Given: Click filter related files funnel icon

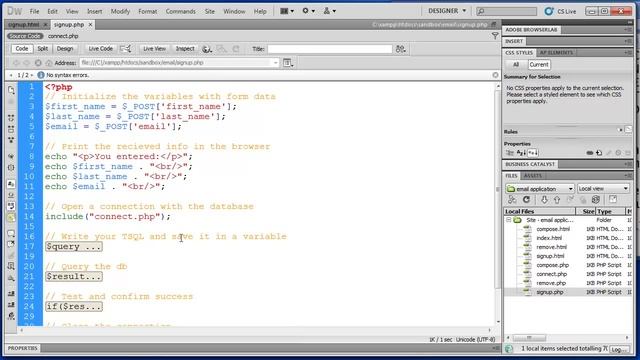Looking at the screenshot, I should 495,36.
